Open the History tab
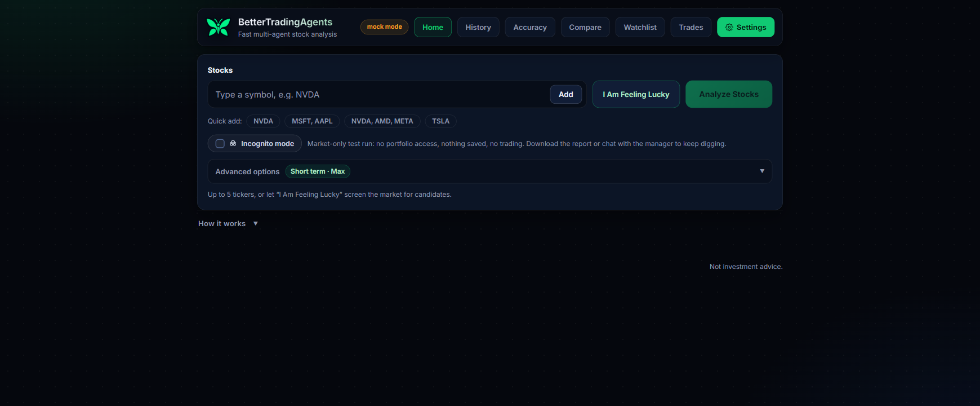 [x=478, y=27]
